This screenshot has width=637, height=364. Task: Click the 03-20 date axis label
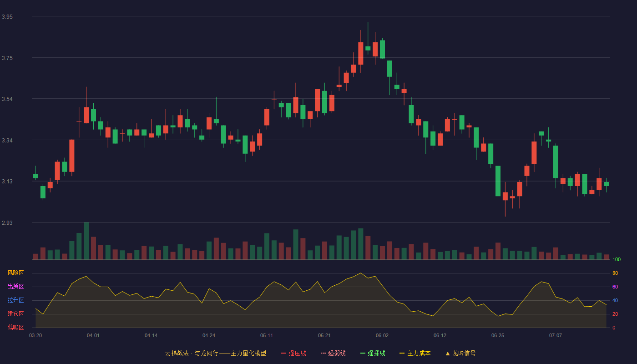point(35,335)
